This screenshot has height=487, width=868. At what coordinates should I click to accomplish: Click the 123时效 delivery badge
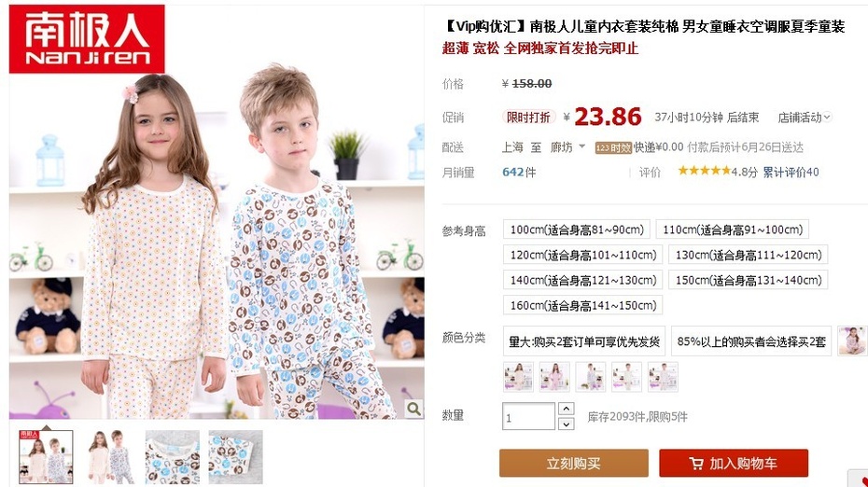[x=613, y=147]
